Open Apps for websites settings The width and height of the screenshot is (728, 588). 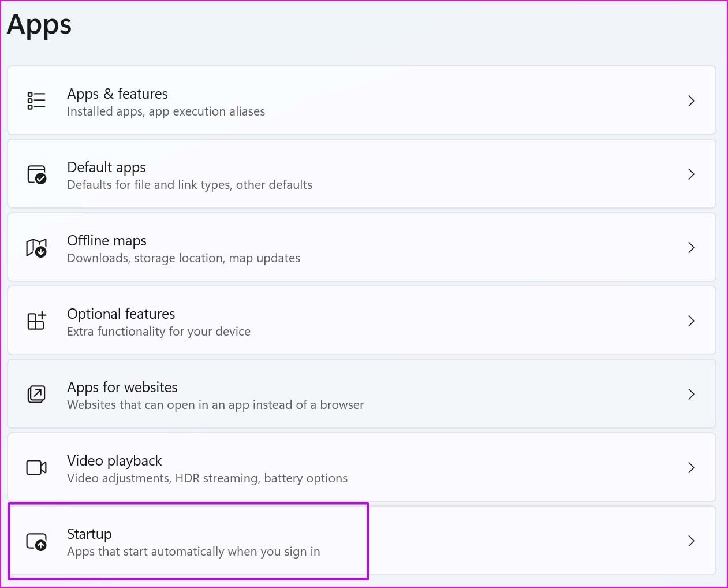tap(361, 394)
